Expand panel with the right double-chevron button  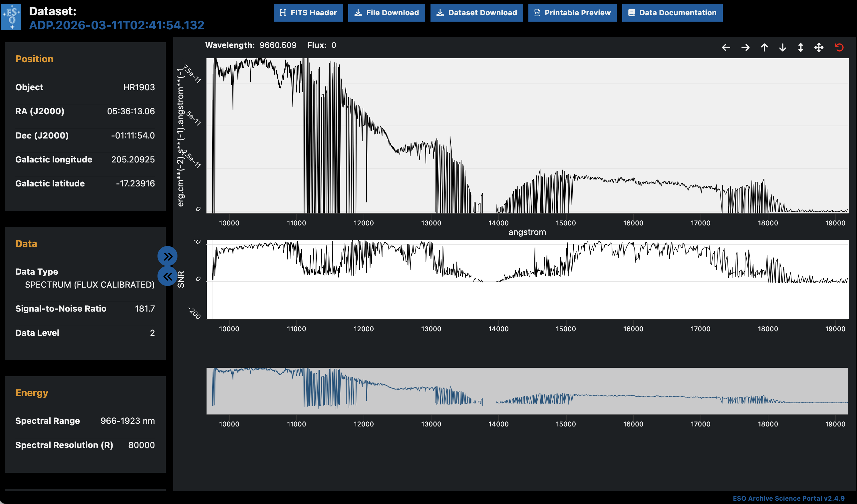167,256
